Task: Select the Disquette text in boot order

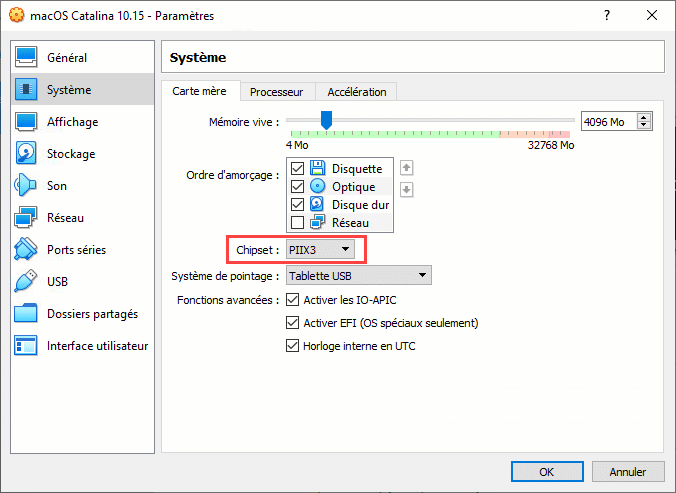Action: [x=357, y=168]
